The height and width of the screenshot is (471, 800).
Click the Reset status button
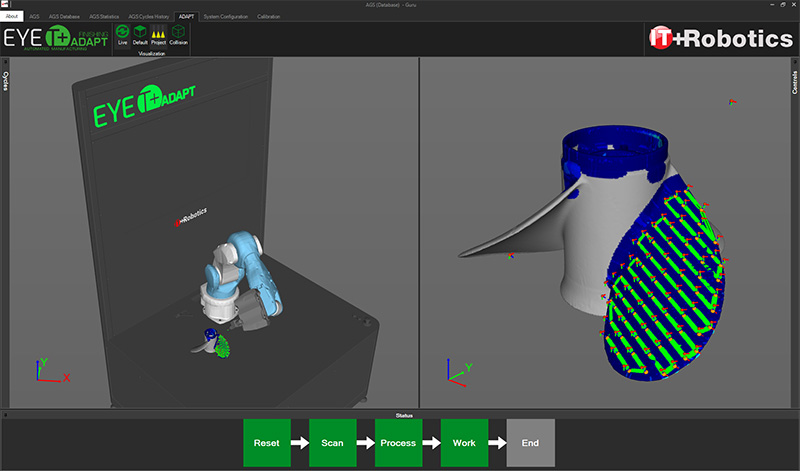pos(267,443)
